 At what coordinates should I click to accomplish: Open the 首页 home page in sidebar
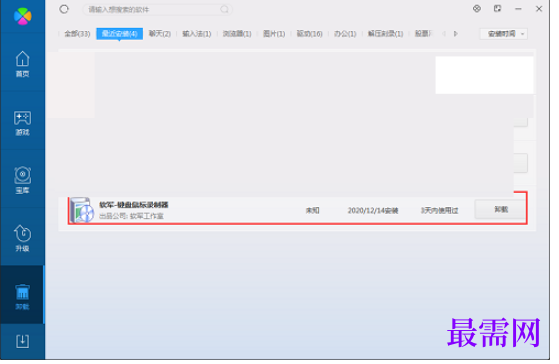pyautogui.click(x=22, y=64)
